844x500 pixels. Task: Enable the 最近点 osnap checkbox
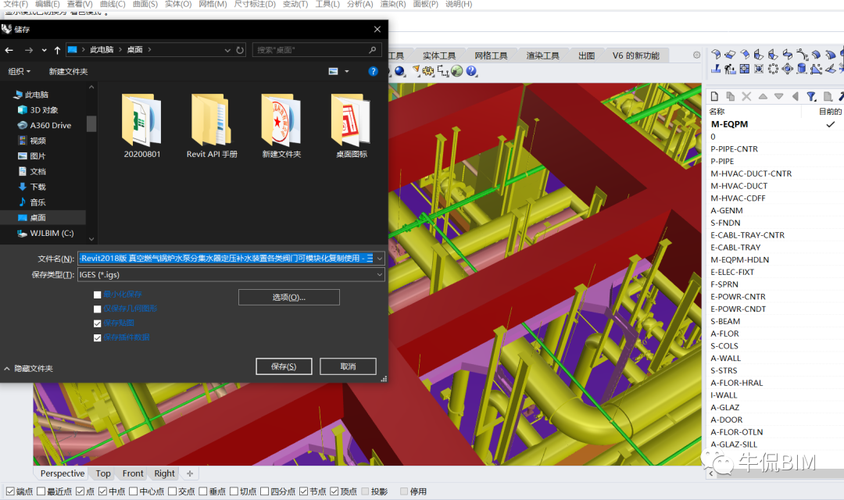(x=41, y=491)
